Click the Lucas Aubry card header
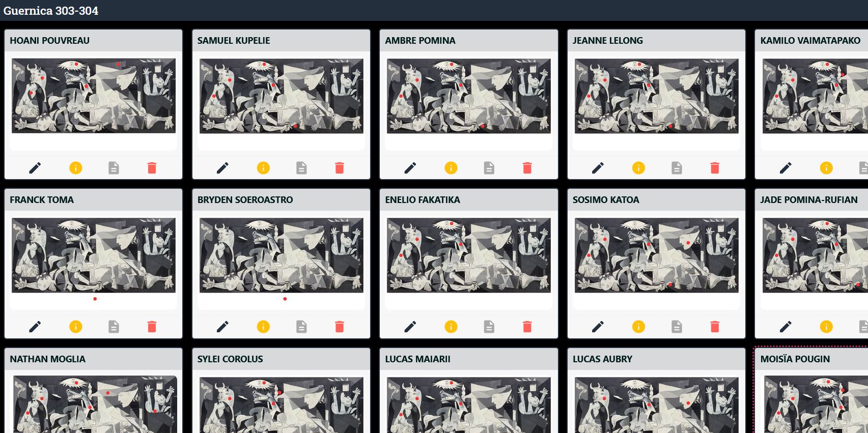 656,359
